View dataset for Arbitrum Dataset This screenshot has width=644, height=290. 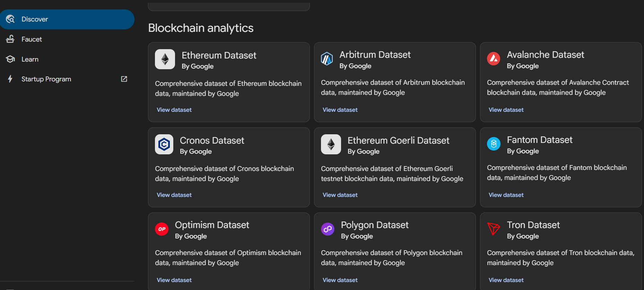(340, 110)
